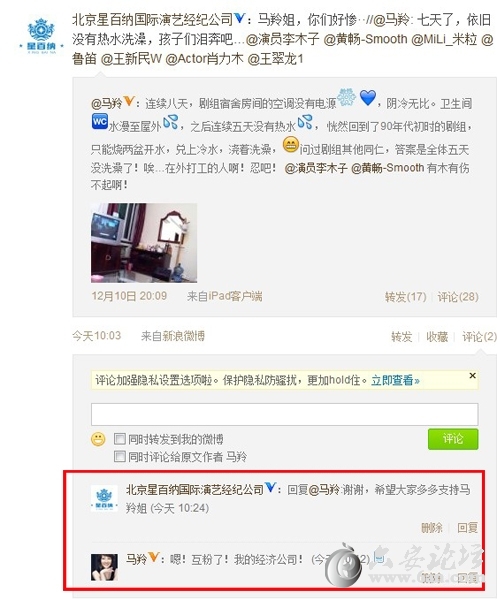Open the smiley emoji picker below comment box
This screenshot has width=497, height=600.
98,439
